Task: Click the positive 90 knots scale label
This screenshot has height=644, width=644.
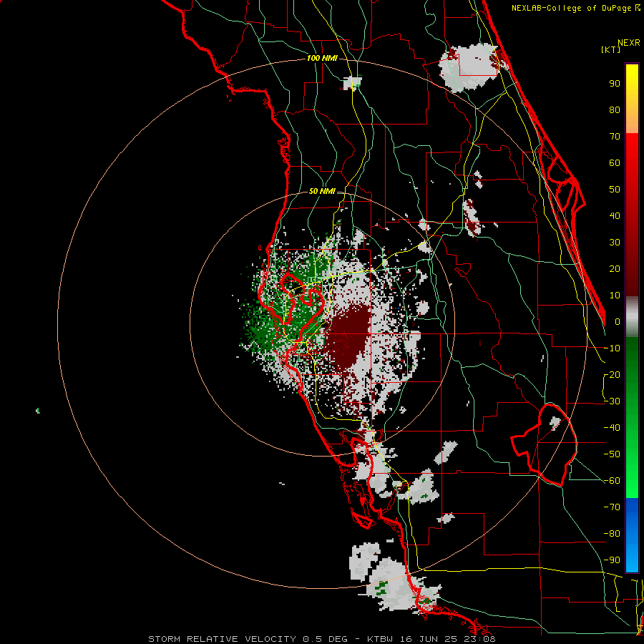Action: (615, 84)
